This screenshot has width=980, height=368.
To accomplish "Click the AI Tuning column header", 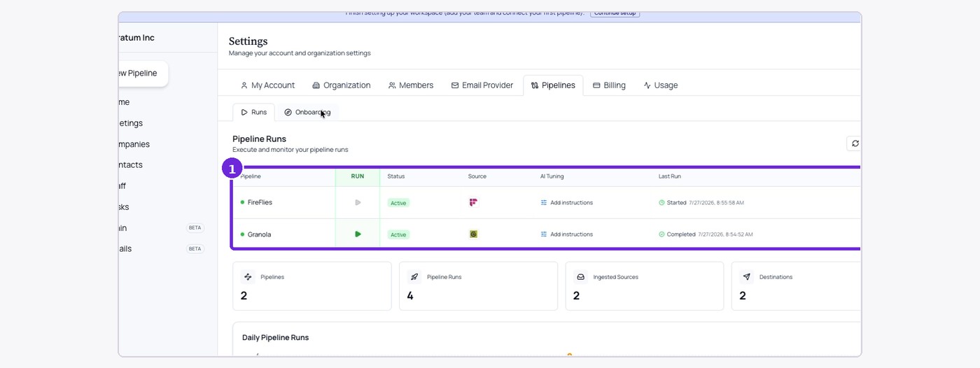I will click(x=552, y=176).
